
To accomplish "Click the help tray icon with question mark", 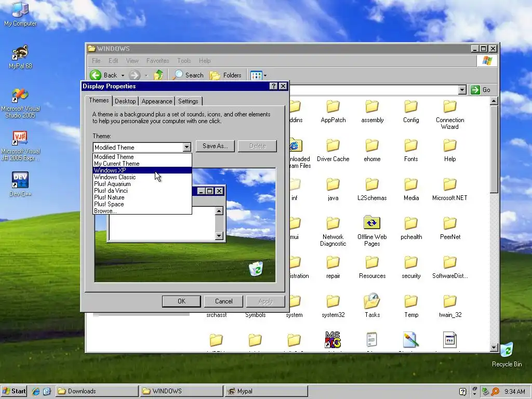I will point(462,392).
